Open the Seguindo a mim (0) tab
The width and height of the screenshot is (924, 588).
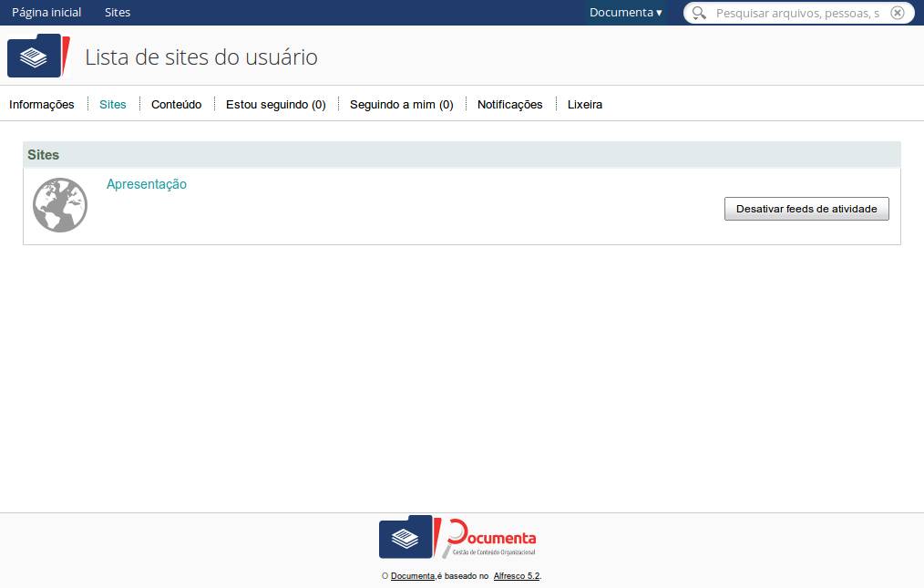401,105
